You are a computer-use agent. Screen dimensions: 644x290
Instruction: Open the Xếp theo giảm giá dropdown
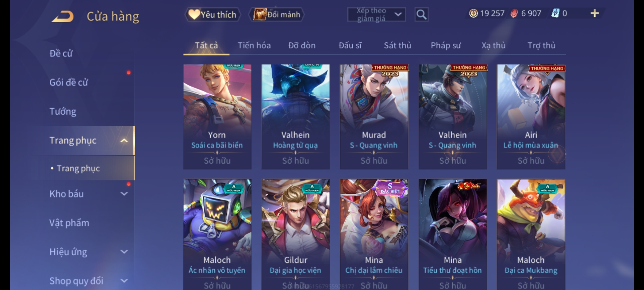[x=376, y=15]
